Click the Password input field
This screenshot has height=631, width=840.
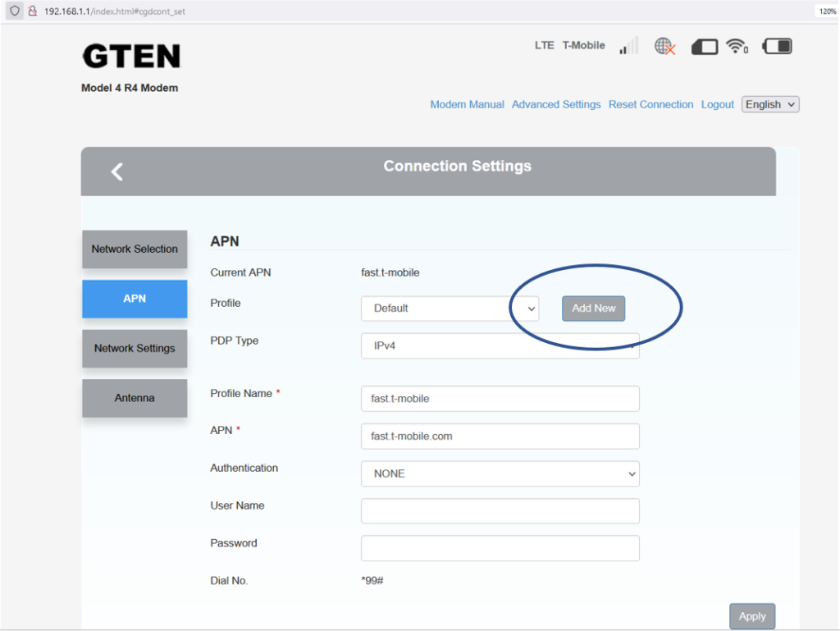[x=500, y=548]
